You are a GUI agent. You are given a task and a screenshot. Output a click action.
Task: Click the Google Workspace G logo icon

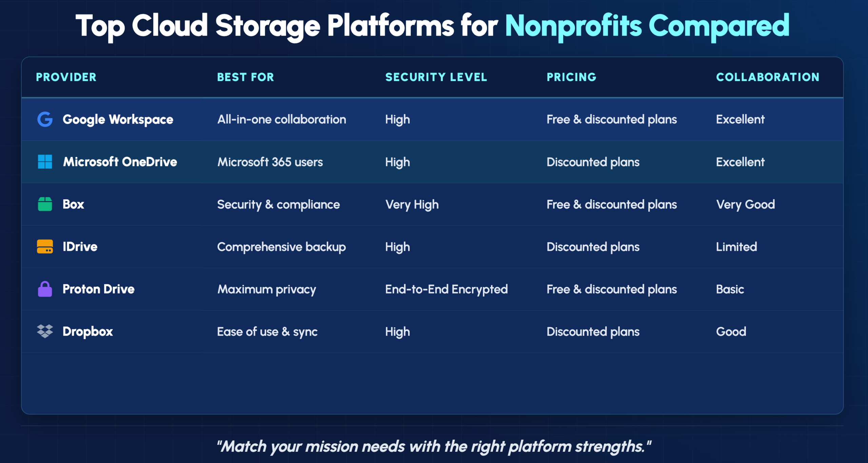45,119
